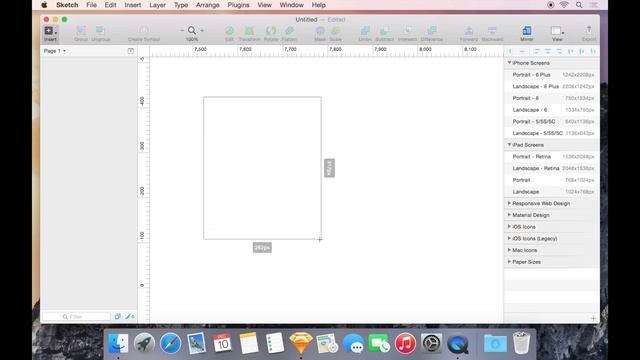Viewport: 640px width, 360px height.
Task: Open the Help menu
Action: tap(318, 5)
